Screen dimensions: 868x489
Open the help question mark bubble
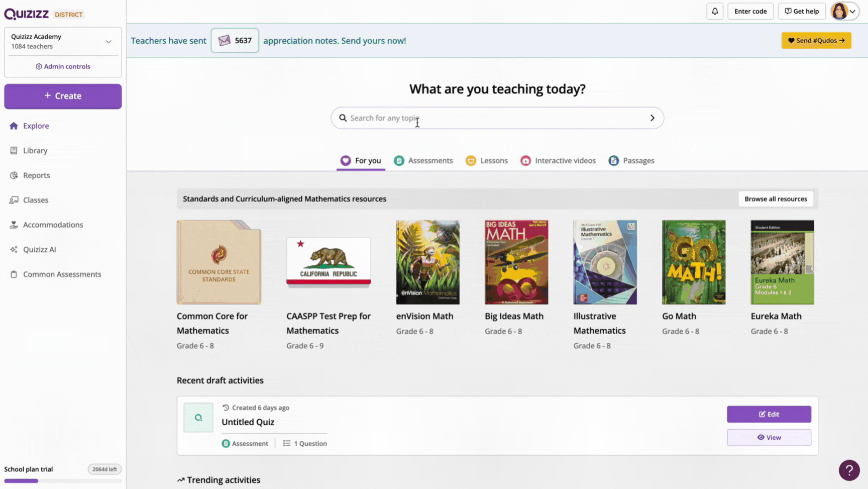pos(849,470)
